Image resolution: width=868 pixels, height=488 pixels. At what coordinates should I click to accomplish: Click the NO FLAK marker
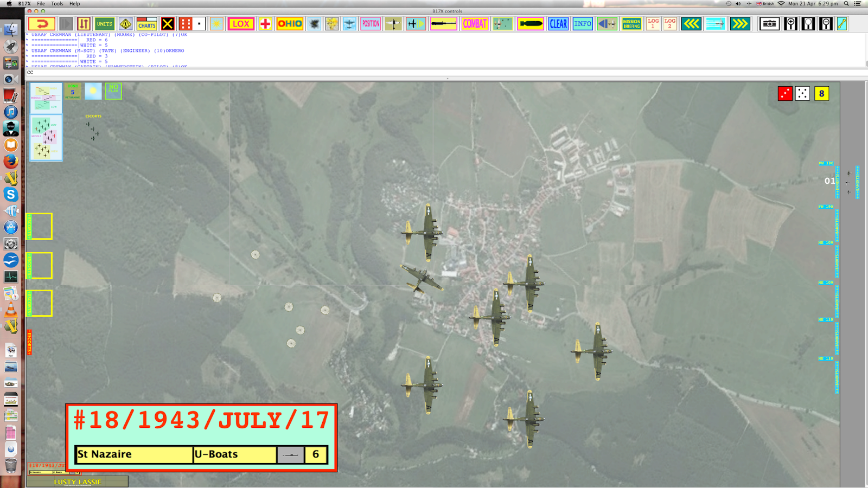[x=113, y=91]
